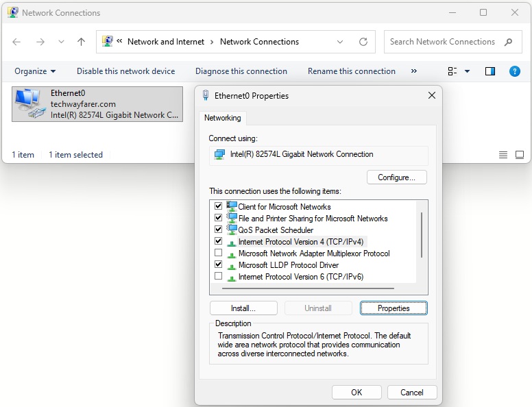
Task: Click the change view icon
Action: tap(452, 71)
